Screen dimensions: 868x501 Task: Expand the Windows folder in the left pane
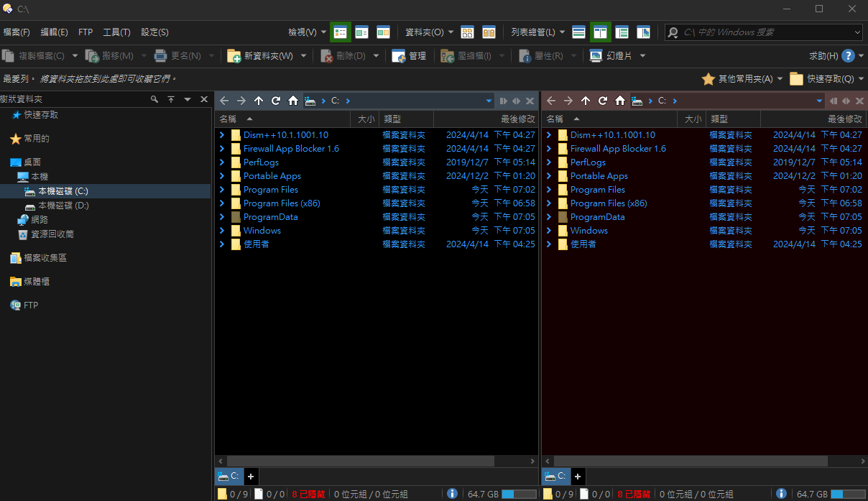click(x=222, y=230)
